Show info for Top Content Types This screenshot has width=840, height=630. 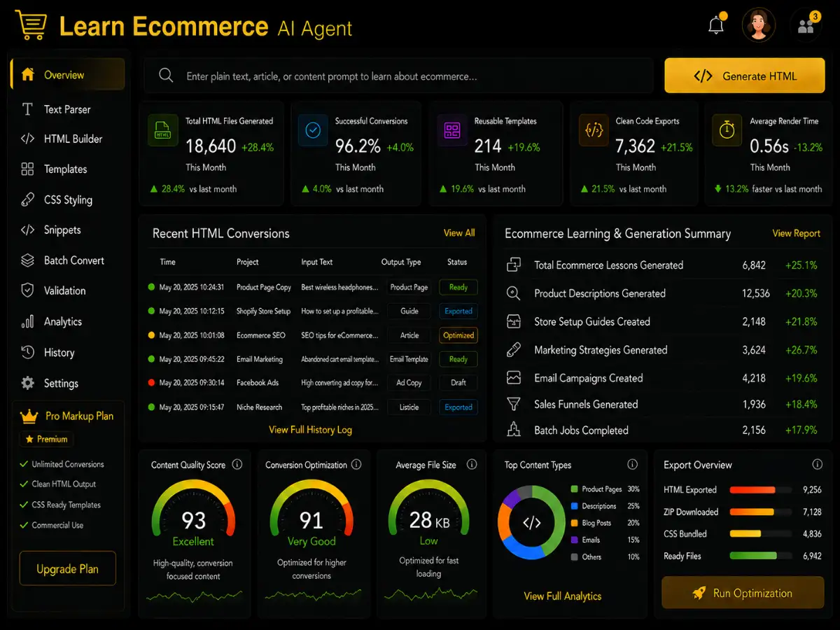click(x=633, y=465)
